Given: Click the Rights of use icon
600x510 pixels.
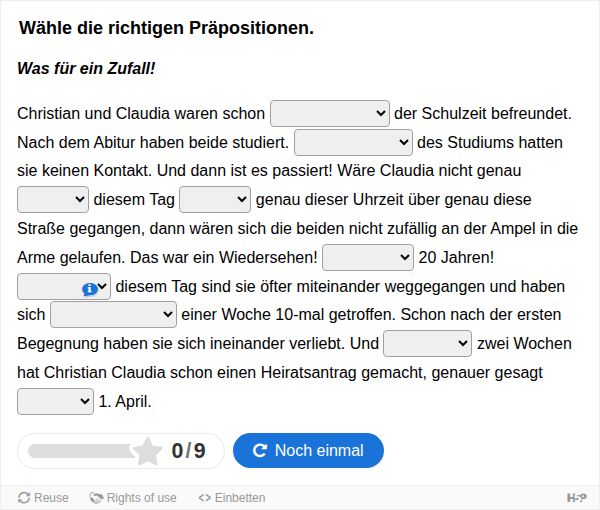Looking at the screenshot, I should (x=96, y=498).
